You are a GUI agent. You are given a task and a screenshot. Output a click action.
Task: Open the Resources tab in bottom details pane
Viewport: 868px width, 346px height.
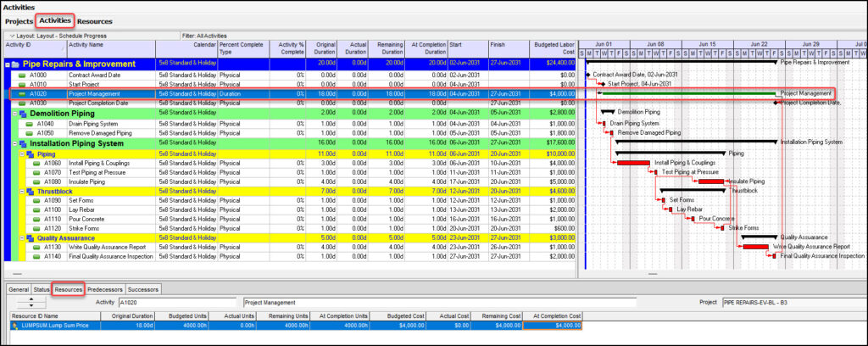coord(69,289)
